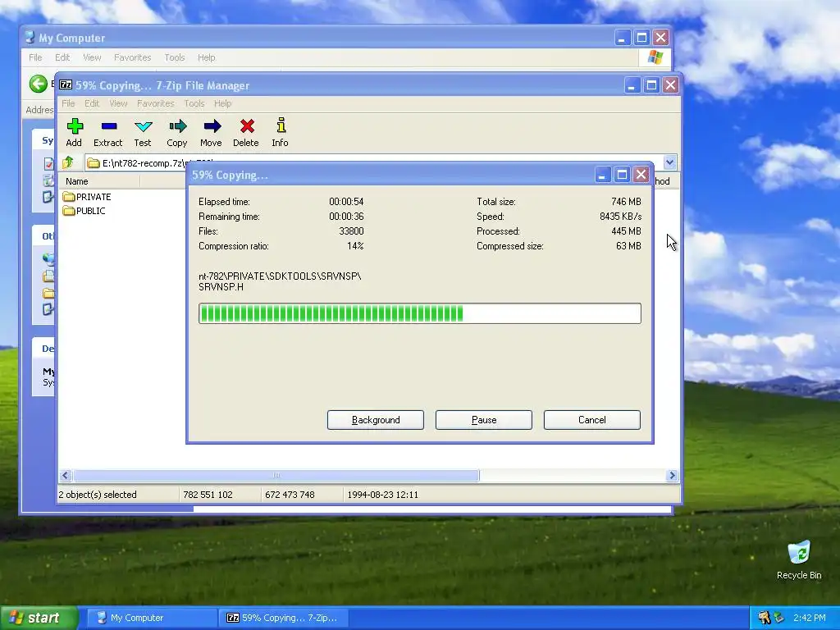840x630 pixels.
Task: Click the Windows flag logo in My Computer
Action: pos(655,57)
